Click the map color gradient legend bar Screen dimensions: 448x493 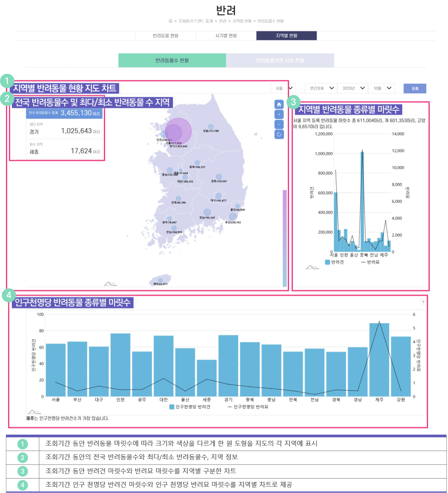284,238
